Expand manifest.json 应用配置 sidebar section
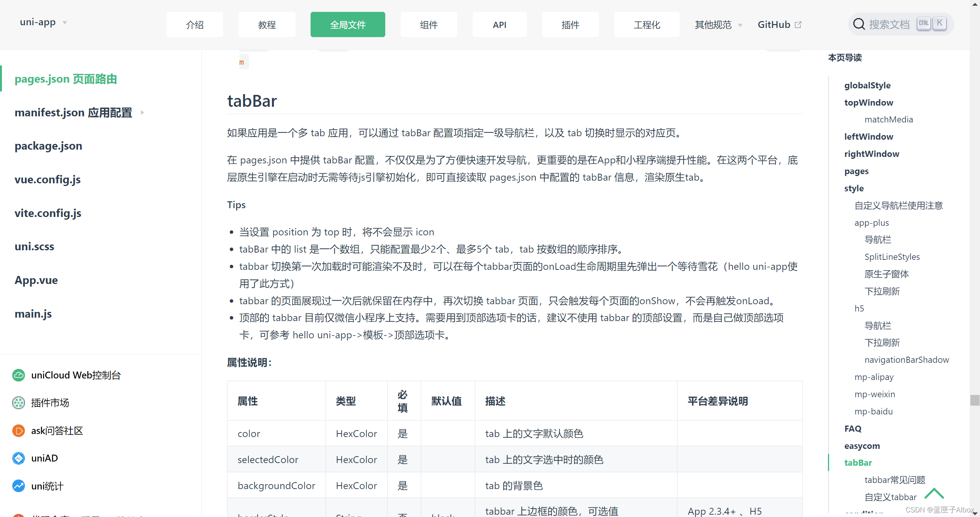 pyautogui.click(x=142, y=113)
